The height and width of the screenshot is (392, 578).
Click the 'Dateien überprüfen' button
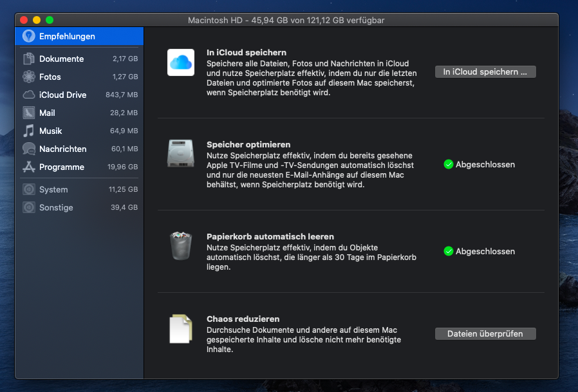coord(485,333)
